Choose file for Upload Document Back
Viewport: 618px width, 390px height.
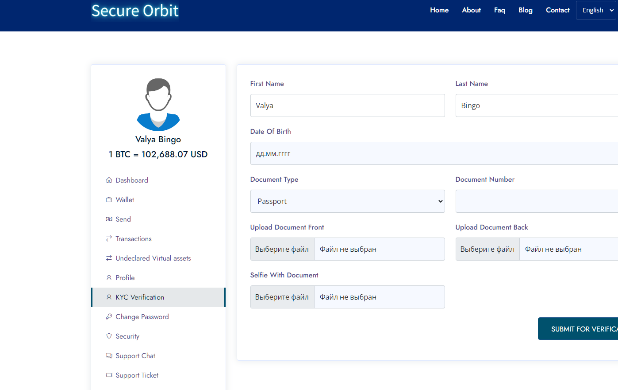(x=488, y=249)
